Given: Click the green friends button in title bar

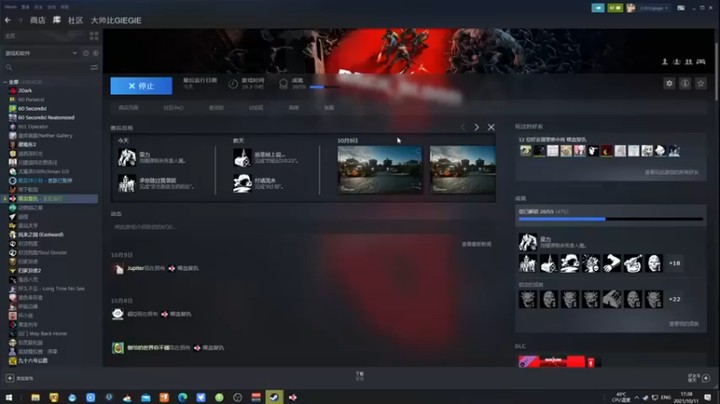Looking at the screenshot, I should 615,8.
